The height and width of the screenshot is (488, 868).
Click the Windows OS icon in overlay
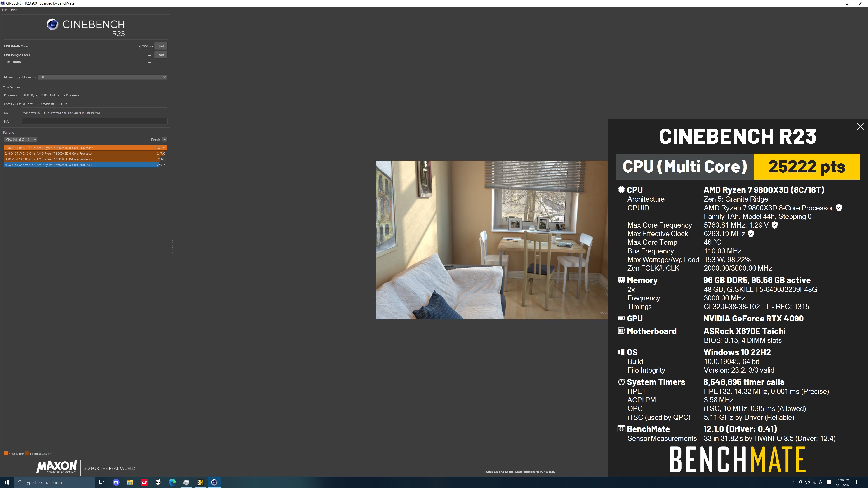[621, 352]
